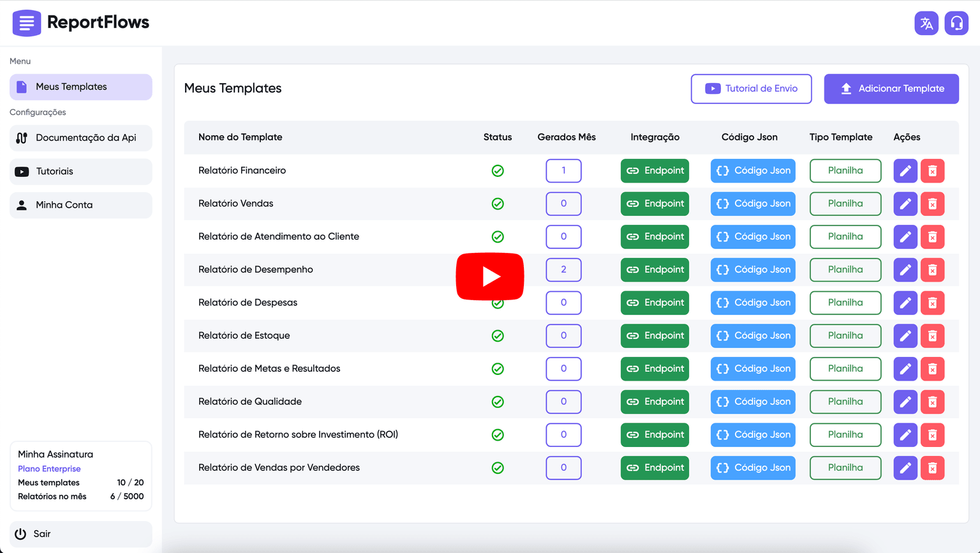The width and height of the screenshot is (980, 553).
Task: Delete Relatório de Qualidade using trash icon
Action: 932,402
